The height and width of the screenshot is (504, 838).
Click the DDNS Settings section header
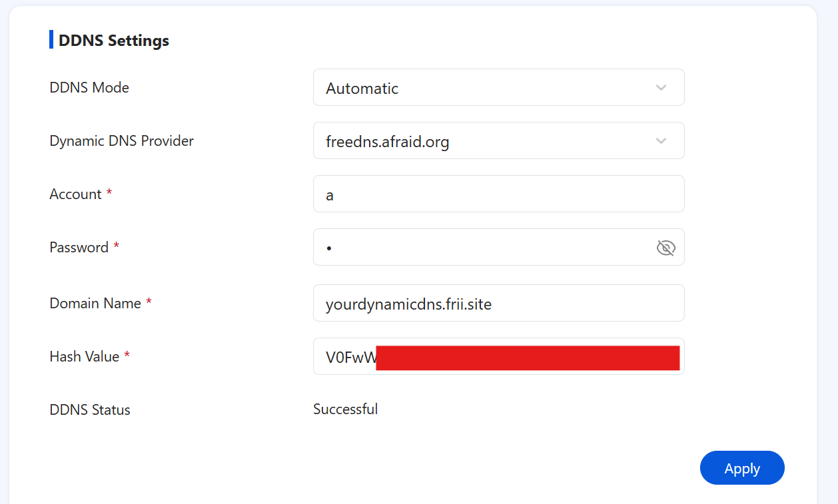[114, 40]
